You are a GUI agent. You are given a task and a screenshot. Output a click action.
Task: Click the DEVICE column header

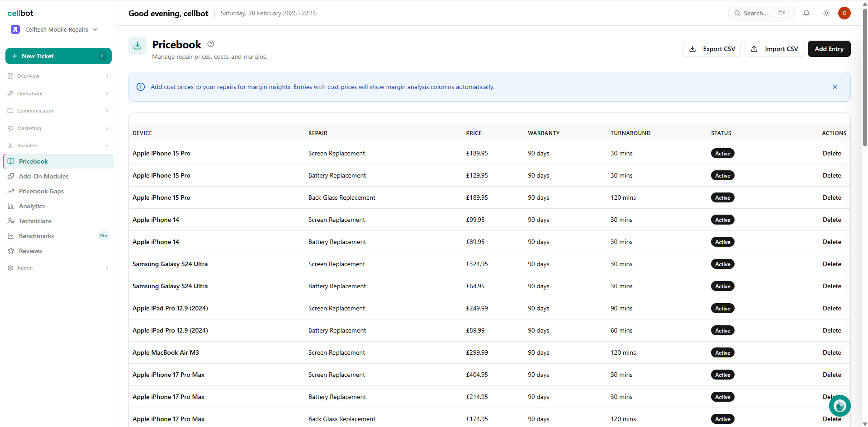tap(142, 133)
